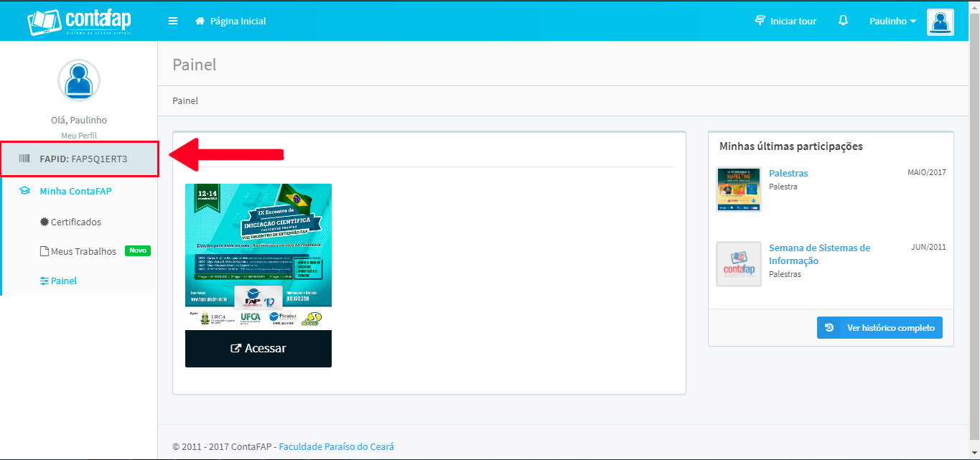This screenshot has height=460, width=980.
Task: Click Ver histórico completo button
Action: coord(879,328)
